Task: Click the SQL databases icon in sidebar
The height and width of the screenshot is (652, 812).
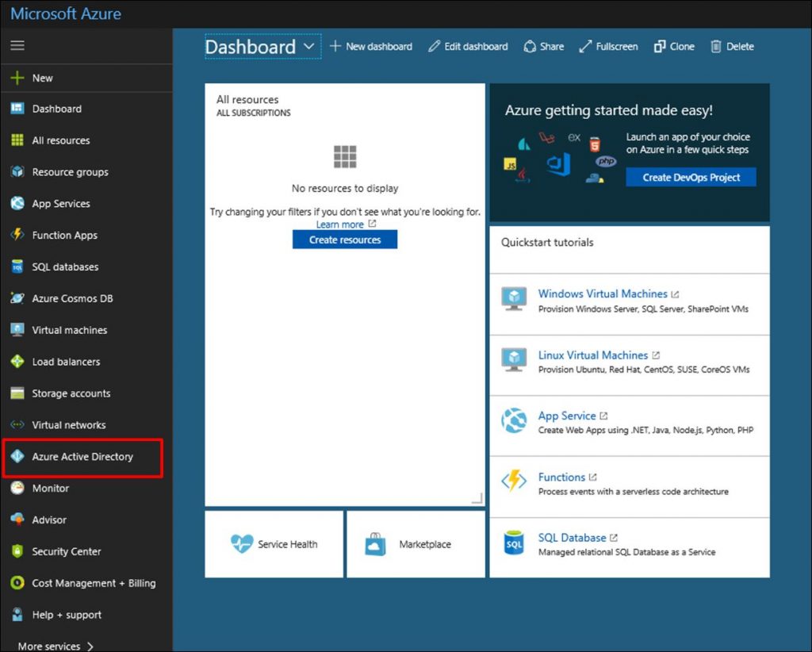Action: (17, 267)
